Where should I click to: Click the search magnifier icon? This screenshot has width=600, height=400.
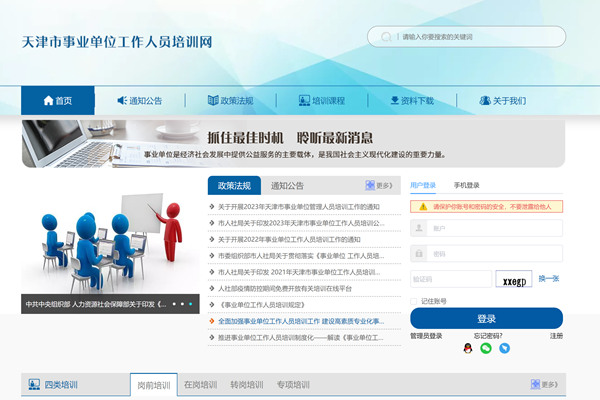coord(386,37)
